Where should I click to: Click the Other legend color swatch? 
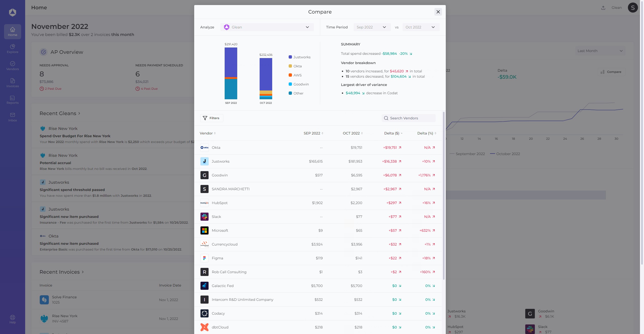tap(290, 93)
